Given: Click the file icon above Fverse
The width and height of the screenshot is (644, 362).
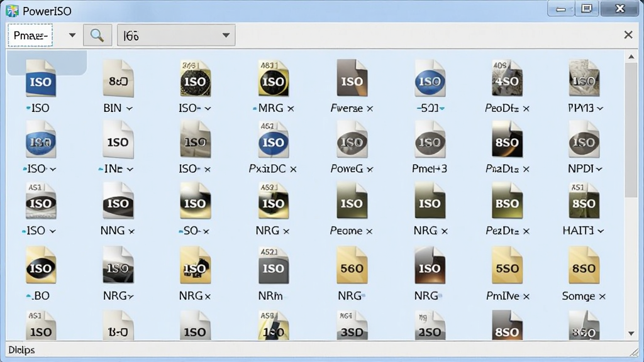Looking at the screenshot, I should 352,79.
